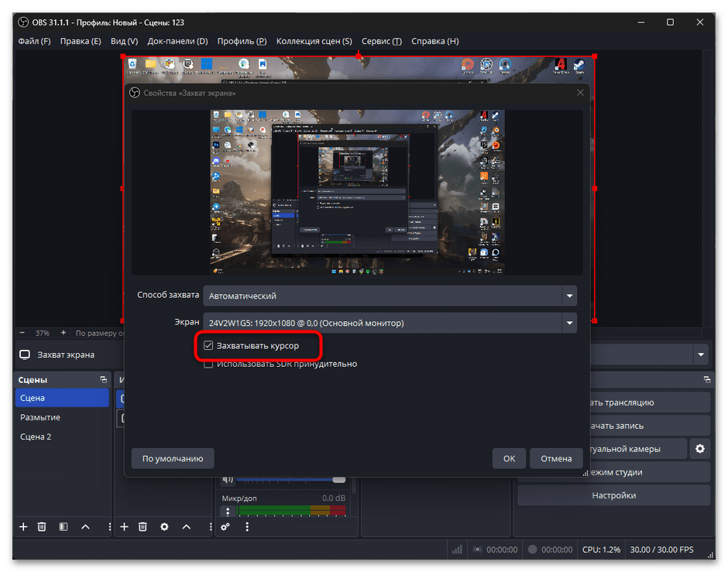Select the Сцена 2 scene
This screenshot has height=572, width=728.
62,437
